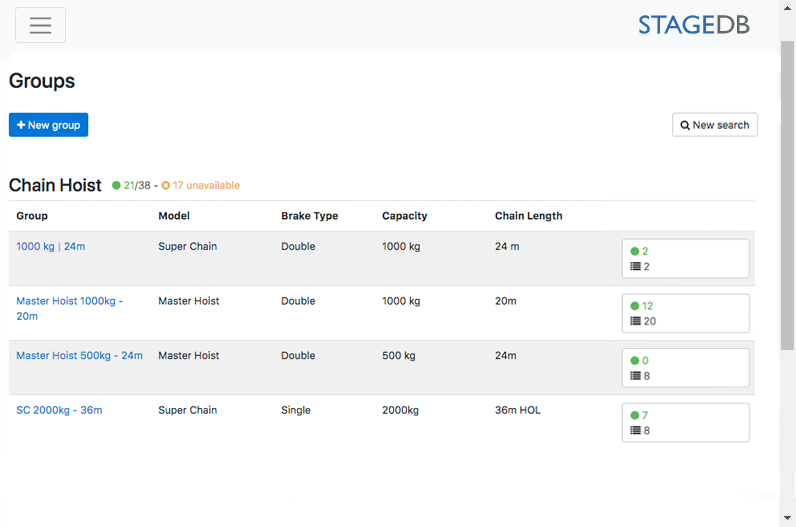Click list icon in Master Hoist 1000kg row
This screenshot has width=796, height=527.
635,322
